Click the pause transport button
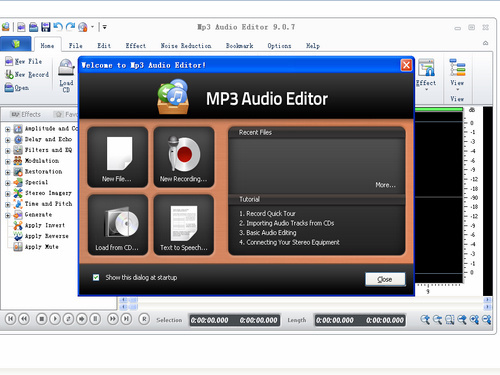Viewport: 500px width, 375px height. (x=95, y=319)
